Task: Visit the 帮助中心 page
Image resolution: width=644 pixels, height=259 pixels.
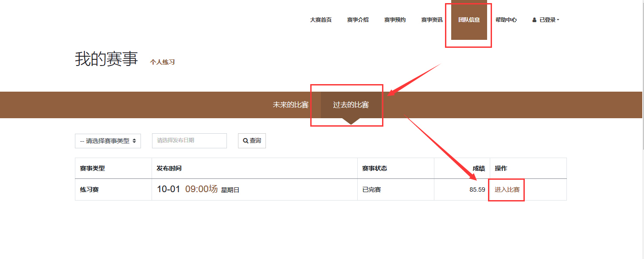Action: click(506, 20)
